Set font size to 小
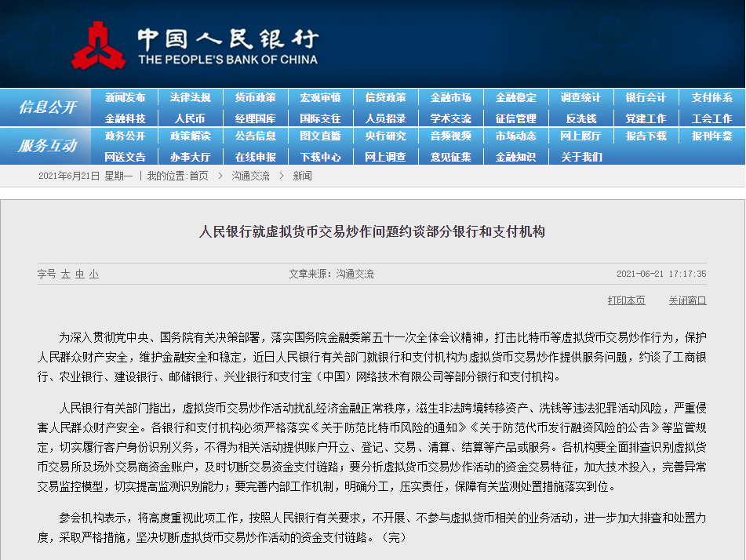 coord(93,274)
